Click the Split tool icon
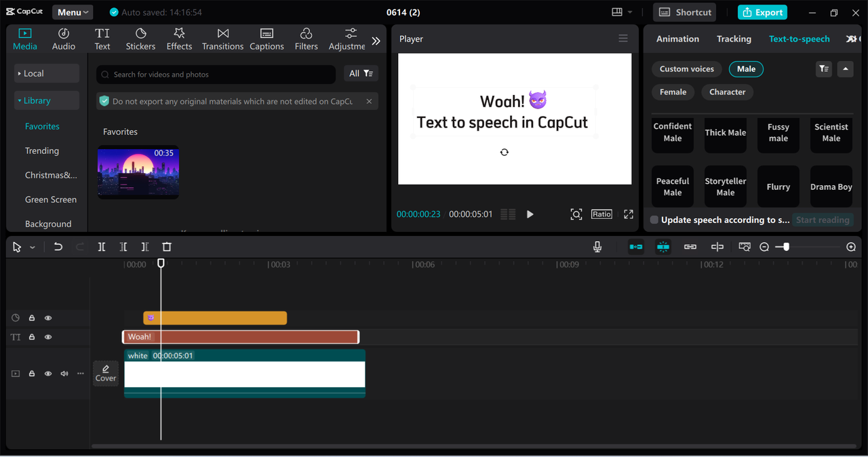This screenshot has height=457, width=868. (x=102, y=247)
